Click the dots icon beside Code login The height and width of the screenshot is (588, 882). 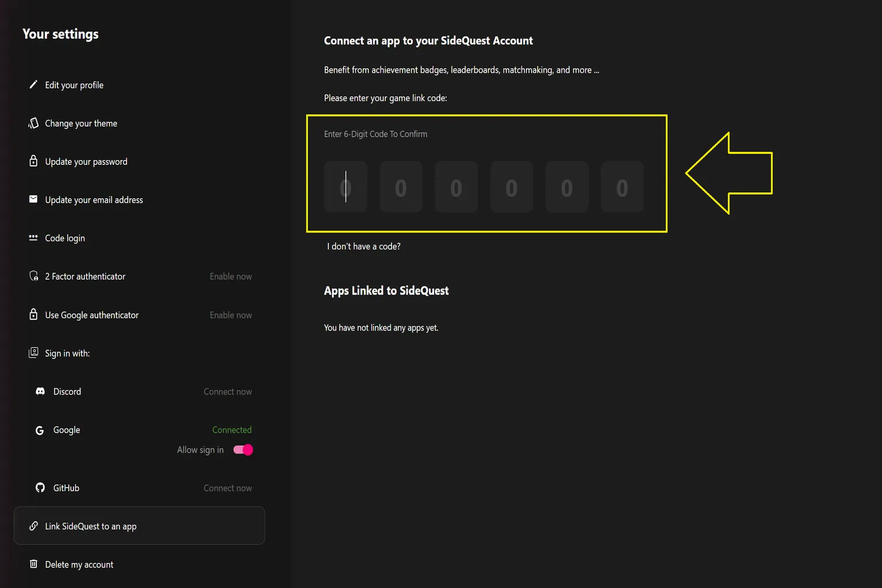tap(33, 238)
